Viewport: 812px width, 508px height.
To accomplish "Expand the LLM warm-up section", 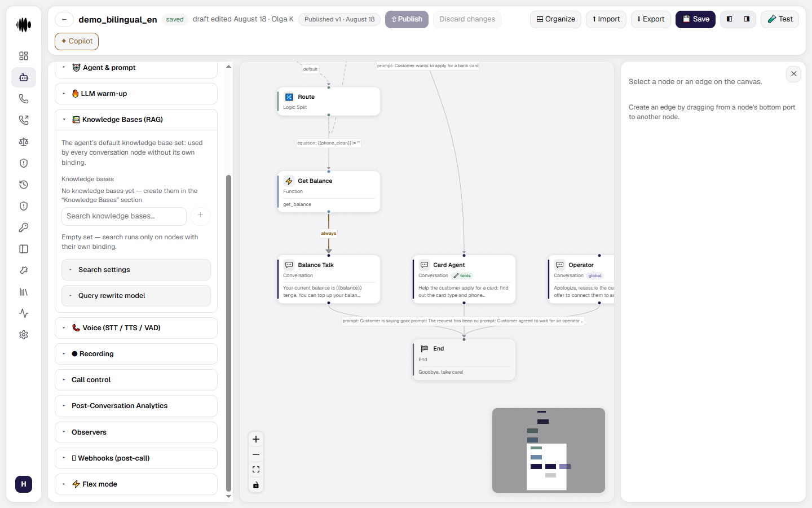I will (x=136, y=94).
